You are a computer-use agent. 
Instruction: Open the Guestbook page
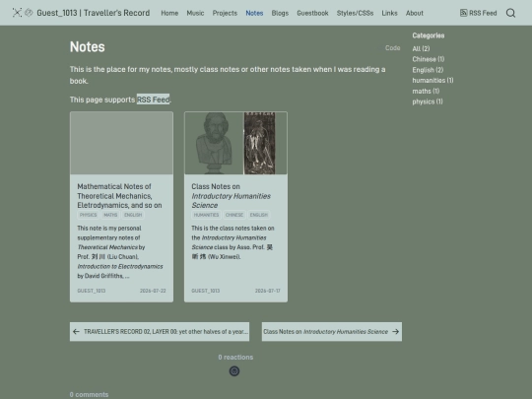tap(312, 13)
